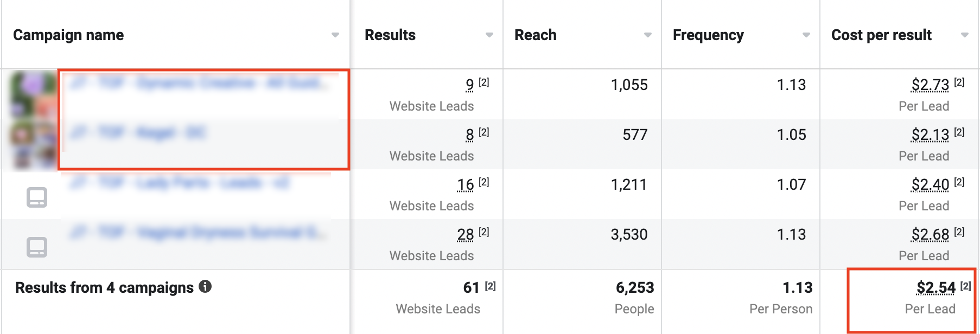Click the Campaign name column header
The image size is (980, 334).
point(68,35)
